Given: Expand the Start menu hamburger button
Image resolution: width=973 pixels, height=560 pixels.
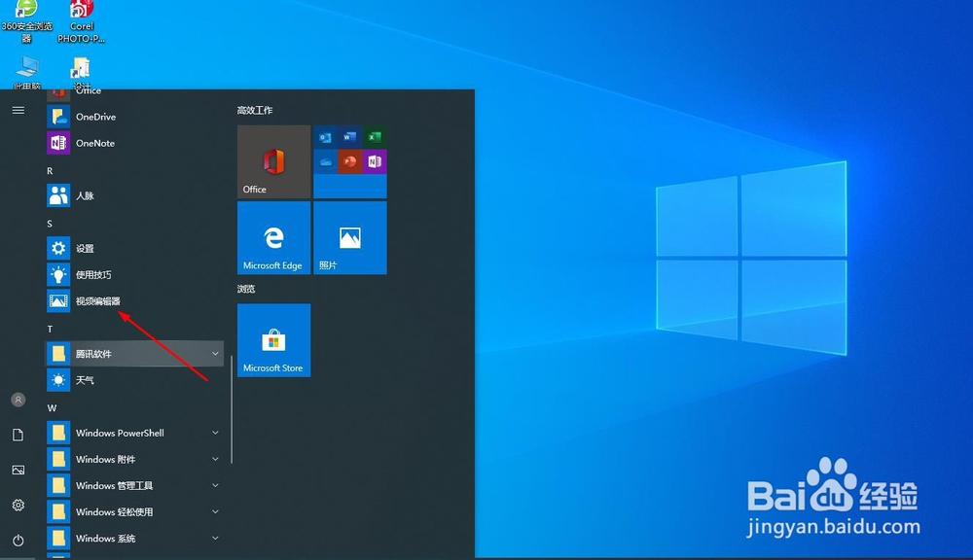Looking at the screenshot, I should 18,110.
